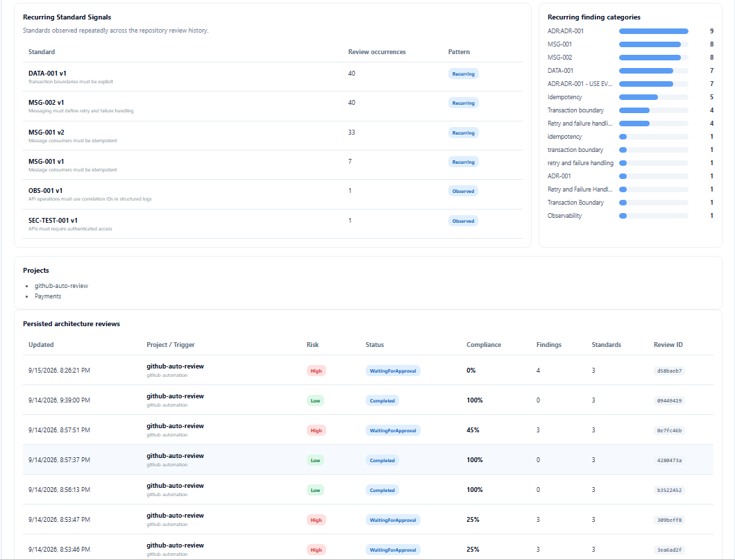Click Recurring badge in MSG-002 v1 row
Viewport: 735px width, 560px height.
[x=463, y=103]
